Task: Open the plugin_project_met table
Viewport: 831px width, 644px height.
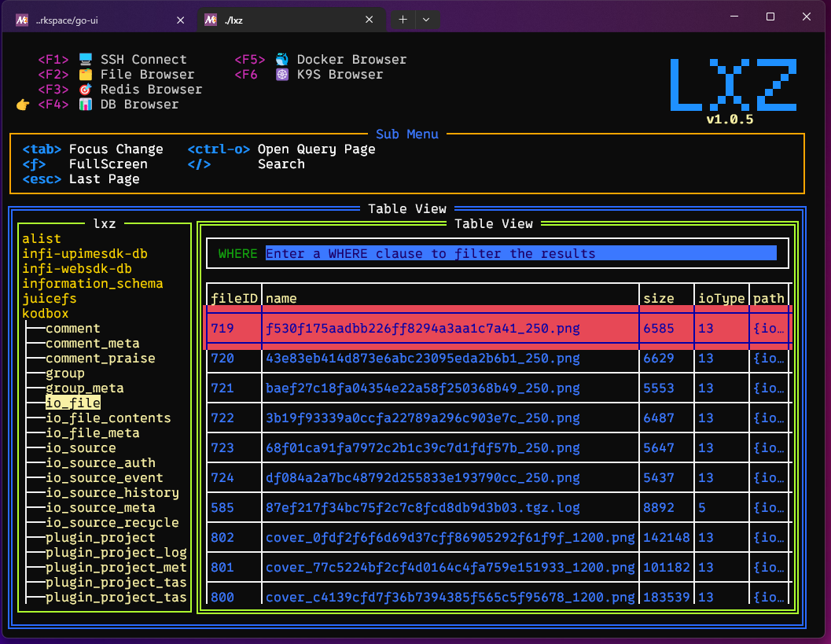Action: 116,567
